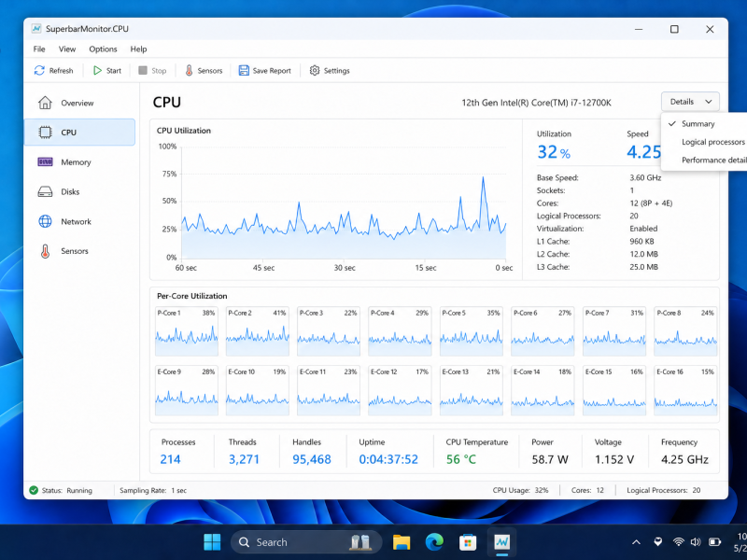Click the 12th Gen Intel Core i7-12700K label
This screenshot has width=747, height=560.
(x=536, y=103)
